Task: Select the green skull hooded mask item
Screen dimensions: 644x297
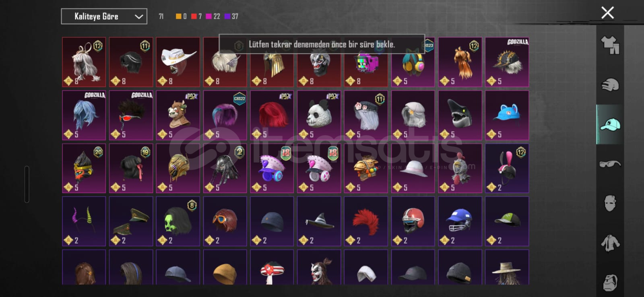Action: tap(178, 221)
